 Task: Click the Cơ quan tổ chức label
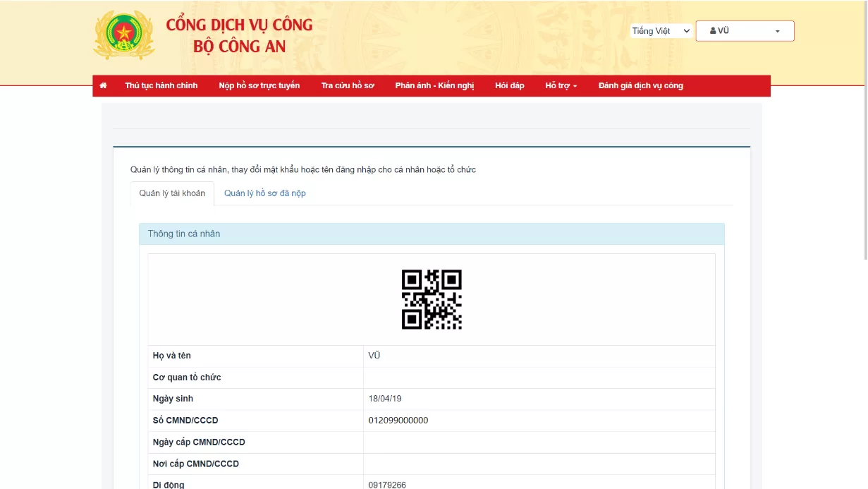click(x=187, y=378)
